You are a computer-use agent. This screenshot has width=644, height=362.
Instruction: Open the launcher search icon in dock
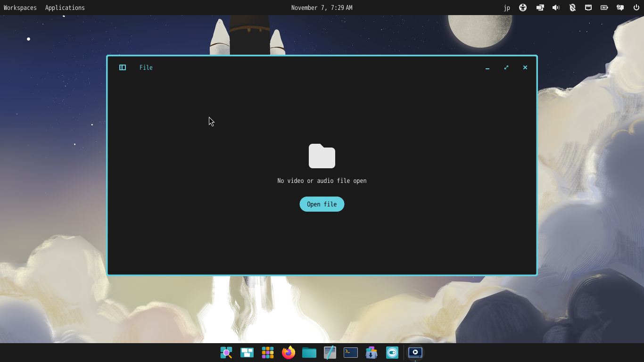pos(226,353)
